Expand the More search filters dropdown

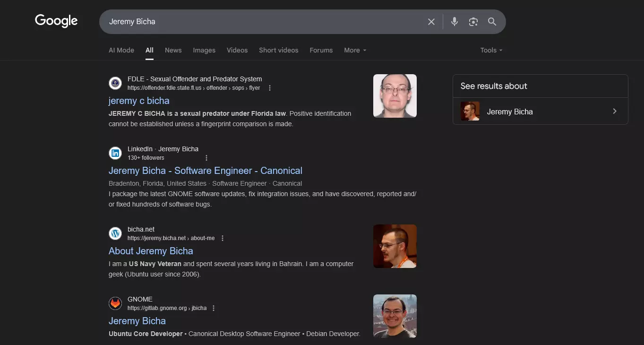355,50
